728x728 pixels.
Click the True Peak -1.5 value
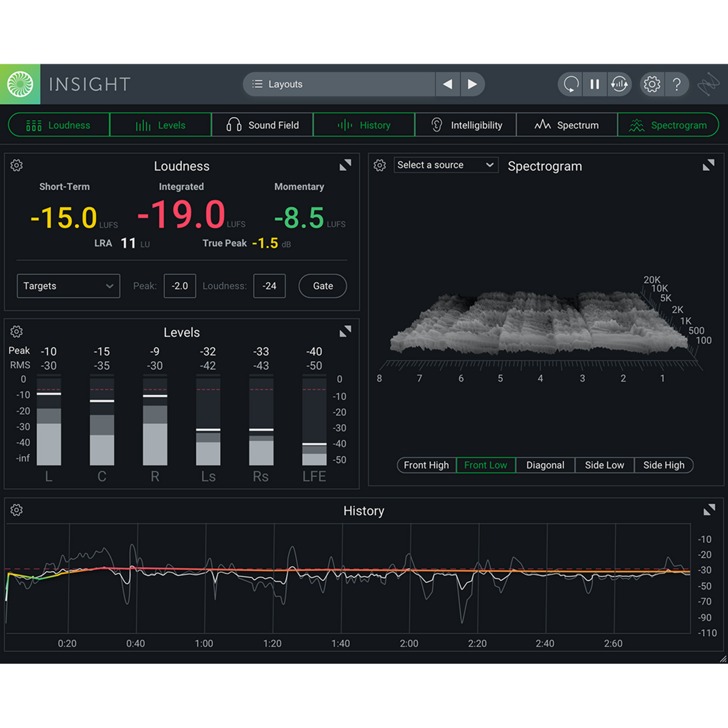pos(265,243)
